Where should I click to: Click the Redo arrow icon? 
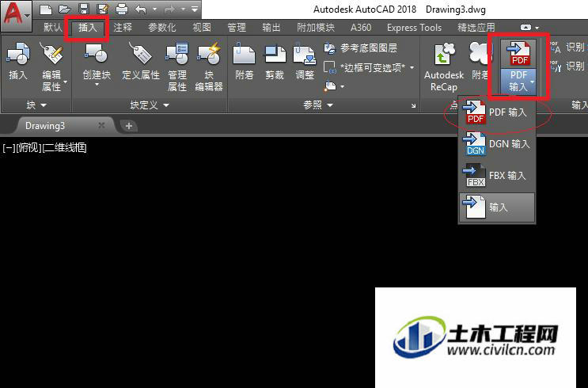click(169, 9)
